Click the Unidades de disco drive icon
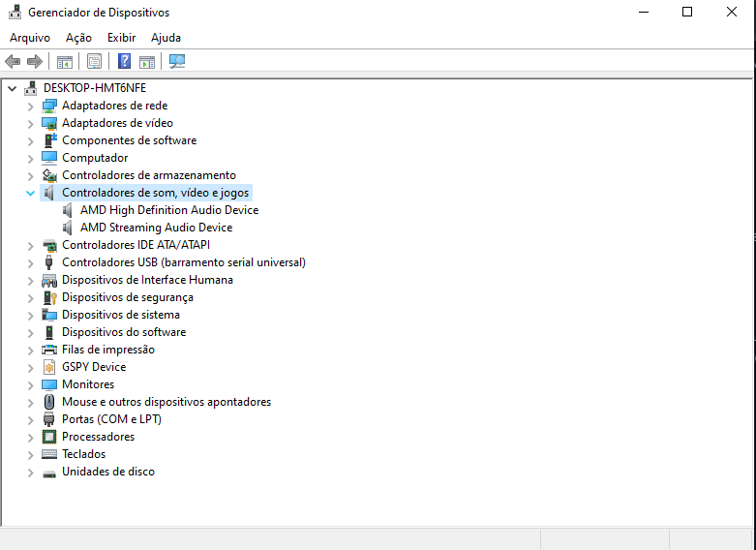 (49, 474)
